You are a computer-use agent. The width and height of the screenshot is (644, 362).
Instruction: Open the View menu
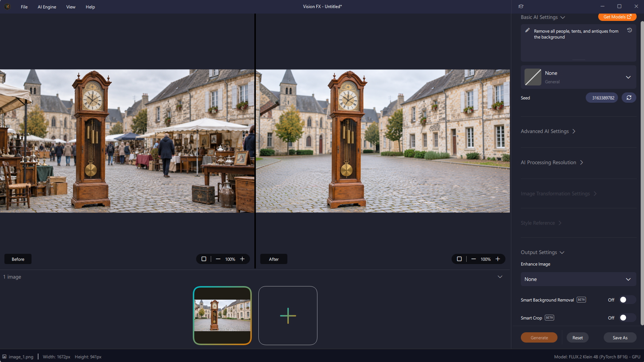click(71, 7)
